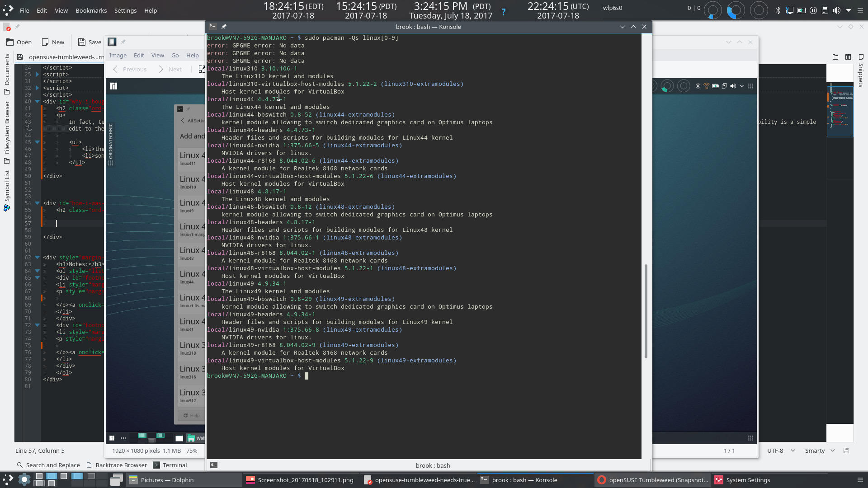Open the UTF-8 encoding dropdown

click(x=781, y=450)
